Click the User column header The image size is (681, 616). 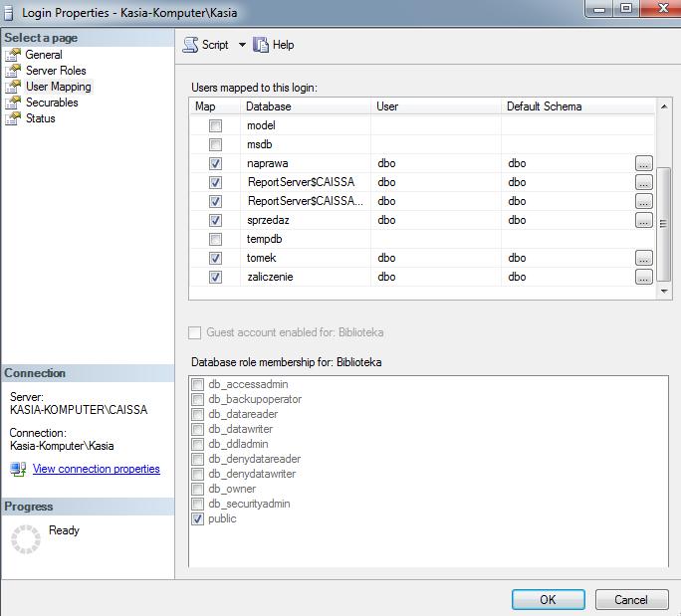(x=436, y=106)
